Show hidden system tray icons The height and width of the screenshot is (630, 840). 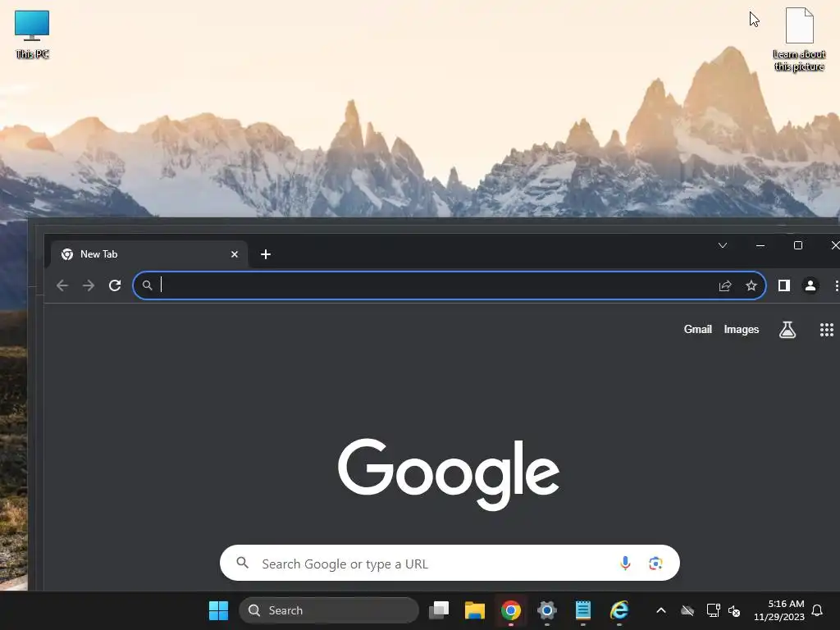pyautogui.click(x=661, y=610)
